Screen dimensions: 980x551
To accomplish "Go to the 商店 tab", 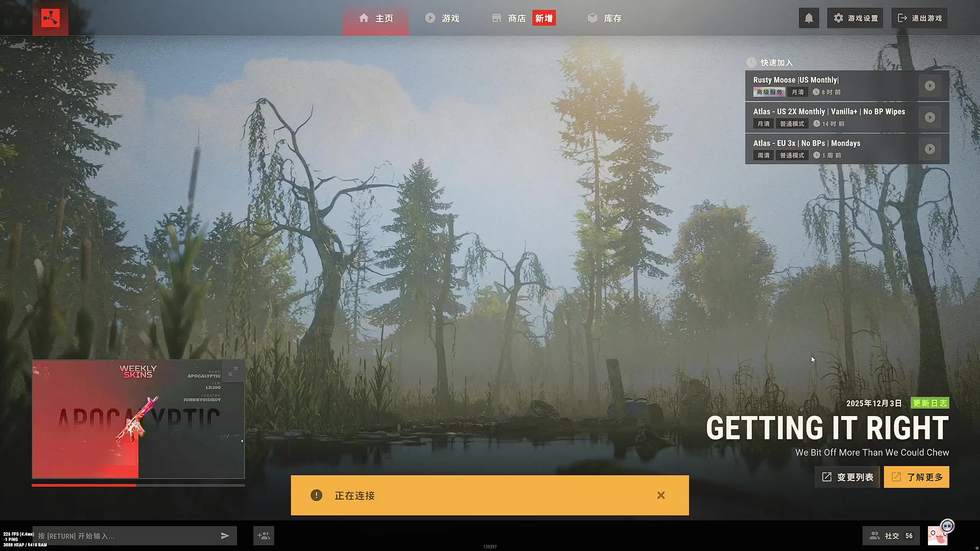I will click(x=509, y=18).
